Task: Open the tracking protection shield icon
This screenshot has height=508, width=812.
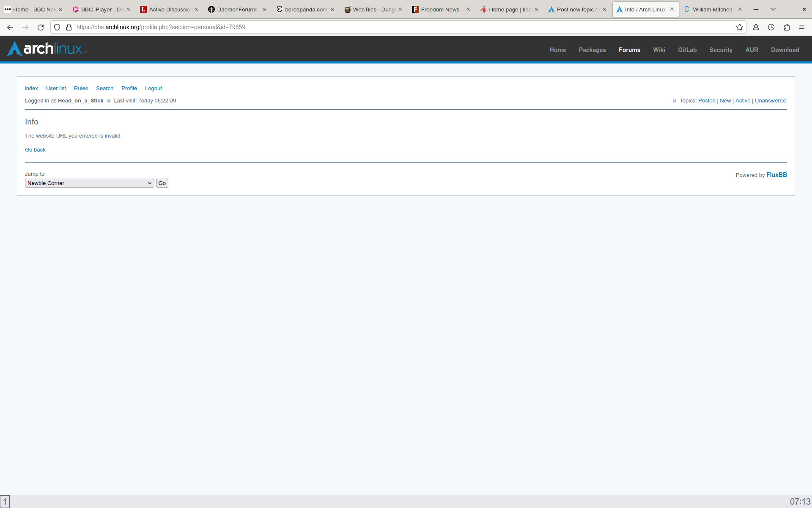Action: tap(57, 27)
